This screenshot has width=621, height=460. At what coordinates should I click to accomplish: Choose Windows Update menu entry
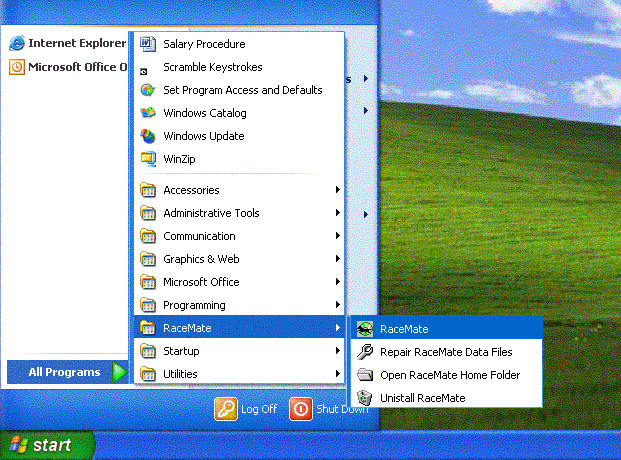[239, 136]
